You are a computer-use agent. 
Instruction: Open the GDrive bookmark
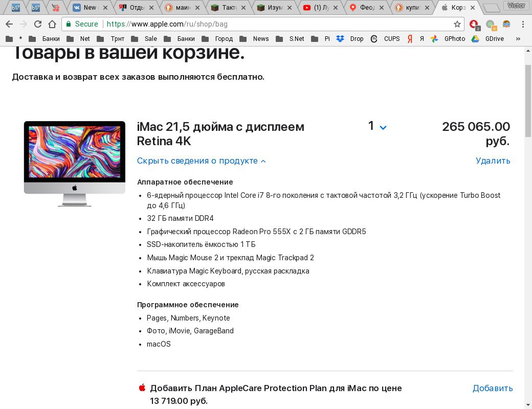[x=487, y=39]
